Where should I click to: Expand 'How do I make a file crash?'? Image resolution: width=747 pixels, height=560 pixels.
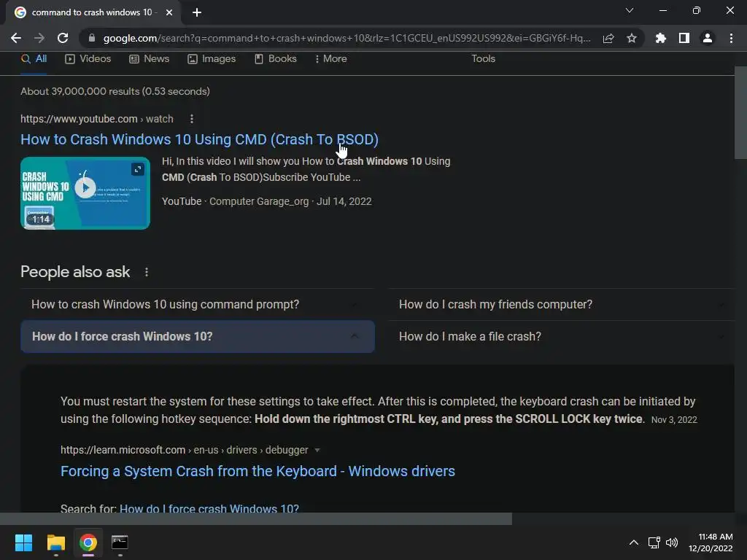point(561,336)
